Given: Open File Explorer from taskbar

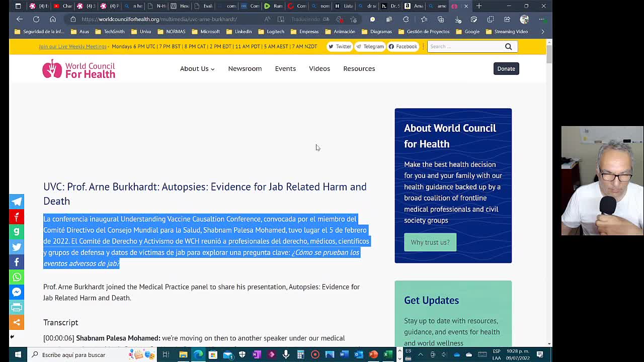Looking at the screenshot, I should [183, 354].
